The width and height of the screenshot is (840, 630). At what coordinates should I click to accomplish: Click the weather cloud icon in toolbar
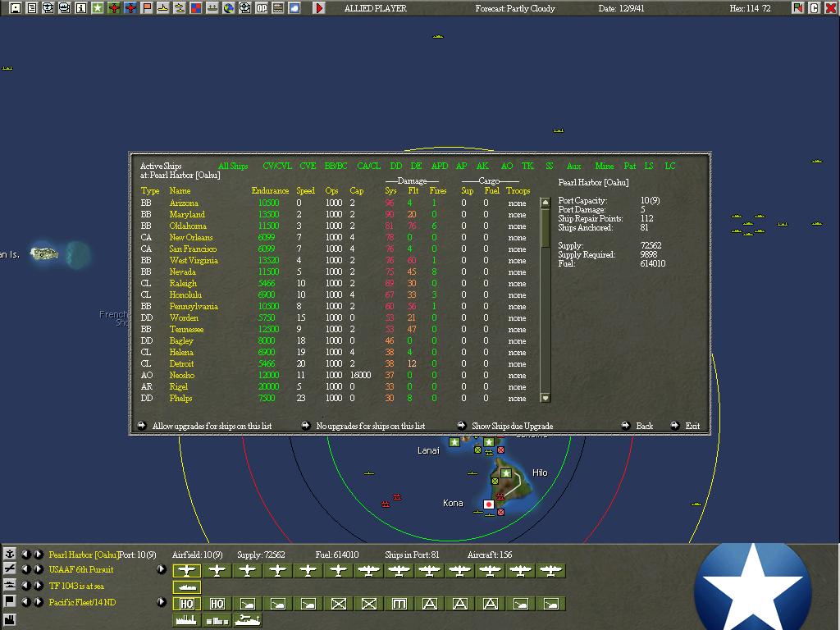(294, 8)
